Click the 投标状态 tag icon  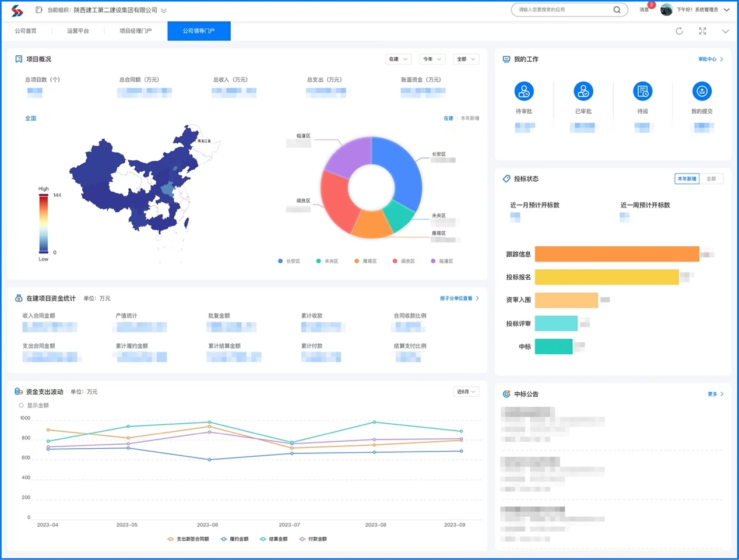[506, 179]
